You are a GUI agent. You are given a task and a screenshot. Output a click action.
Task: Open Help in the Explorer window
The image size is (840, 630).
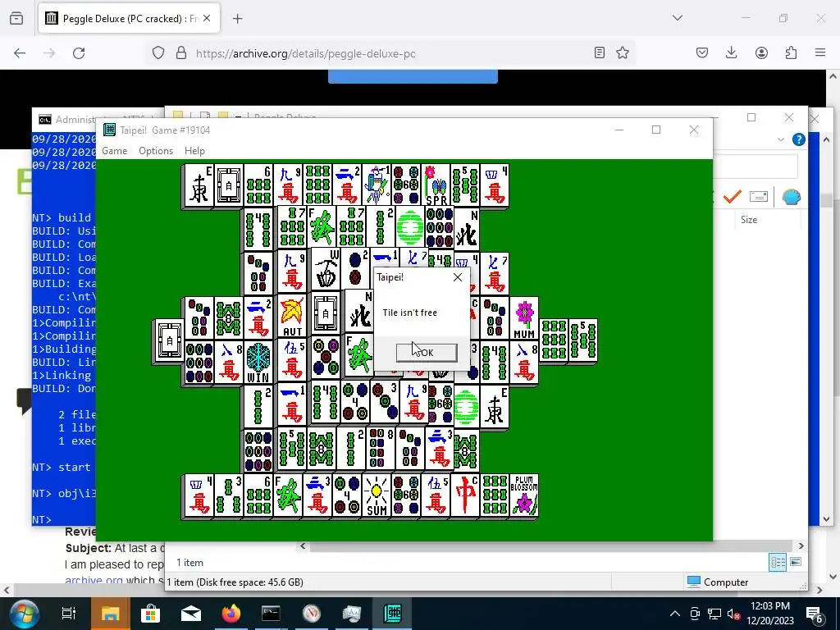(x=798, y=139)
